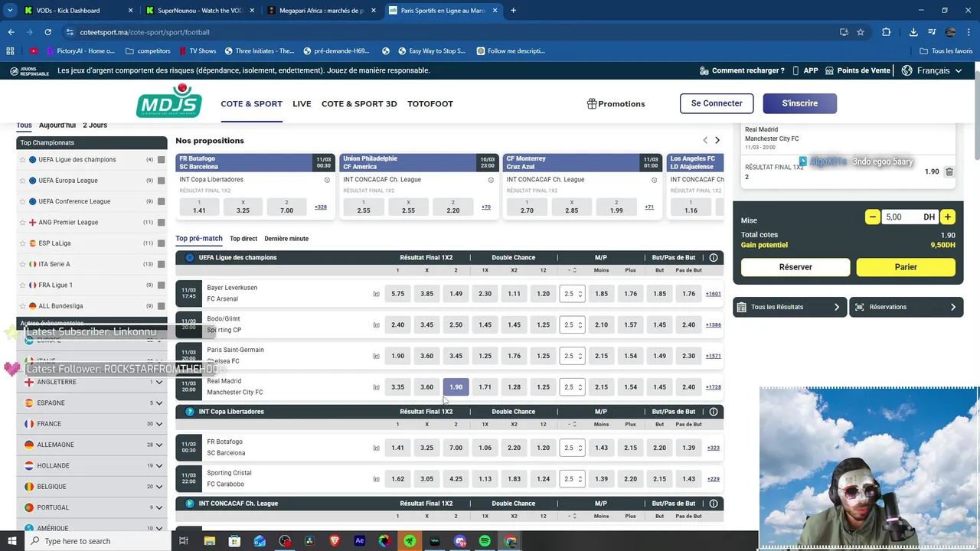Remove Real Madrid bet with trash icon
Viewport: 980px width, 551px height.
pos(949,172)
